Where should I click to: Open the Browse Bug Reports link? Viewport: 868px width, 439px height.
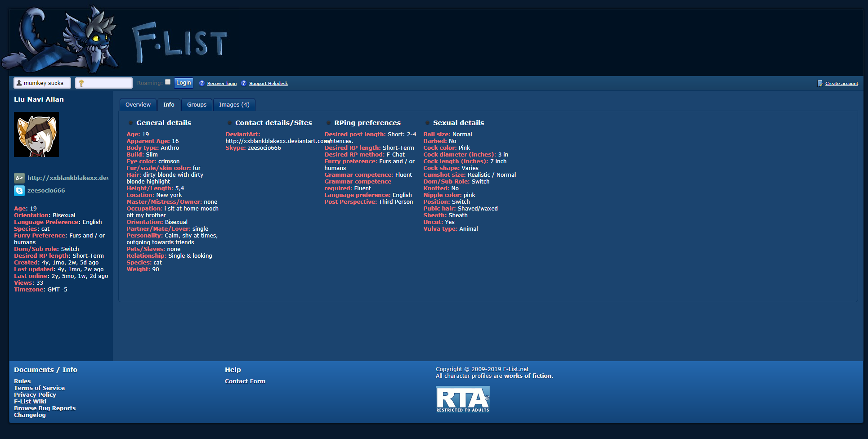pyautogui.click(x=45, y=408)
